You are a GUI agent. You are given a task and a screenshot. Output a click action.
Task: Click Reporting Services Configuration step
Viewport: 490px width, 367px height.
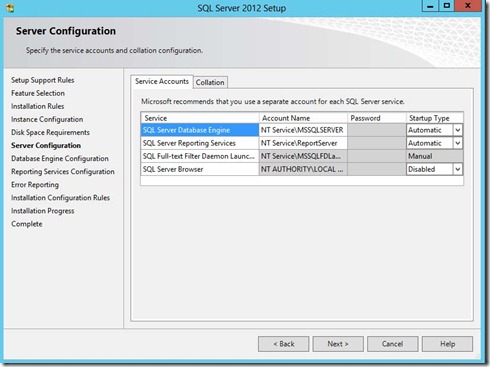[x=63, y=171]
